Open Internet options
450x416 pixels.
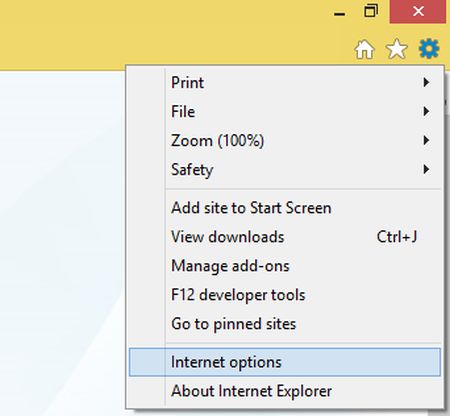pyautogui.click(x=285, y=362)
